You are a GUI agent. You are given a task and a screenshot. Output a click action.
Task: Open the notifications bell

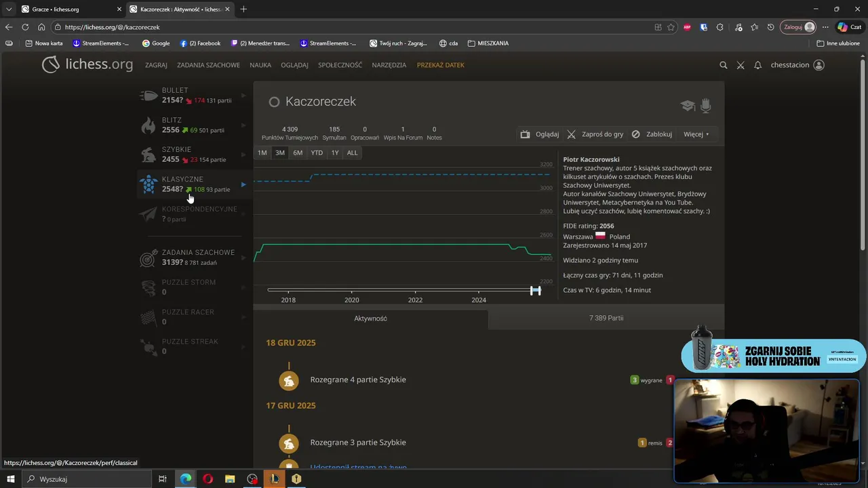(x=757, y=65)
